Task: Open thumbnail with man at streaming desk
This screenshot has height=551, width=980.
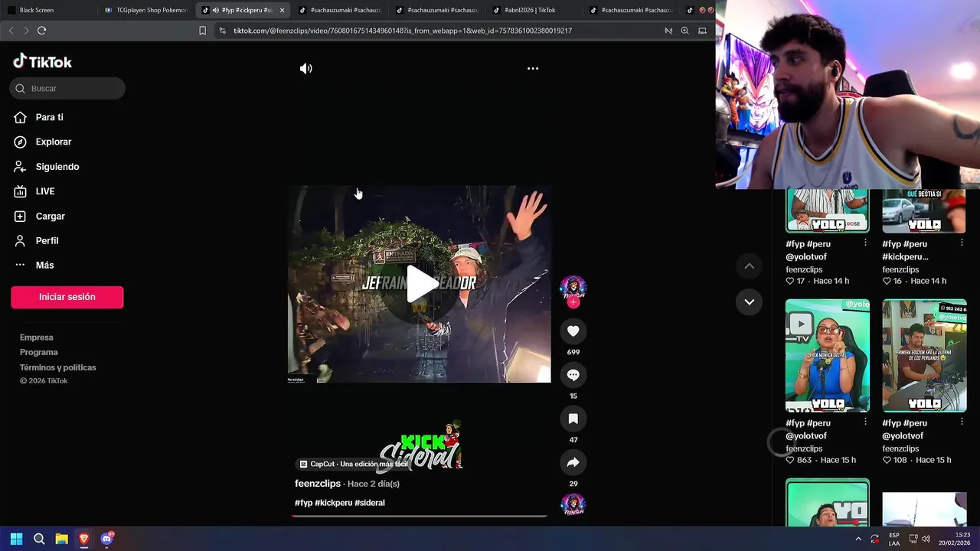Action: click(x=924, y=355)
